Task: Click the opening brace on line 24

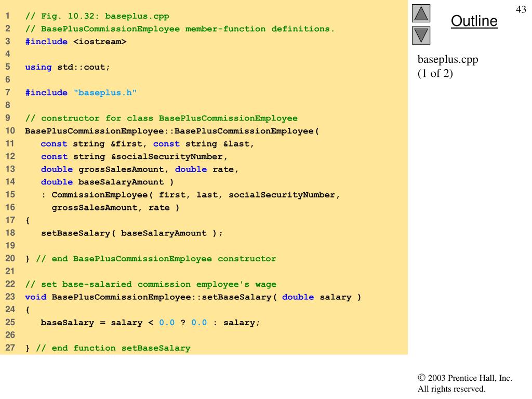Action: pos(28,310)
